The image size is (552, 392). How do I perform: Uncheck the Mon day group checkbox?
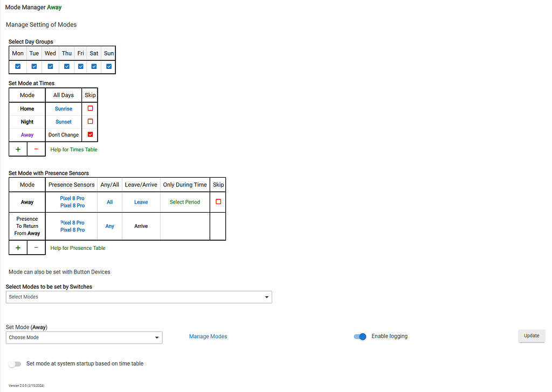tap(17, 66)
